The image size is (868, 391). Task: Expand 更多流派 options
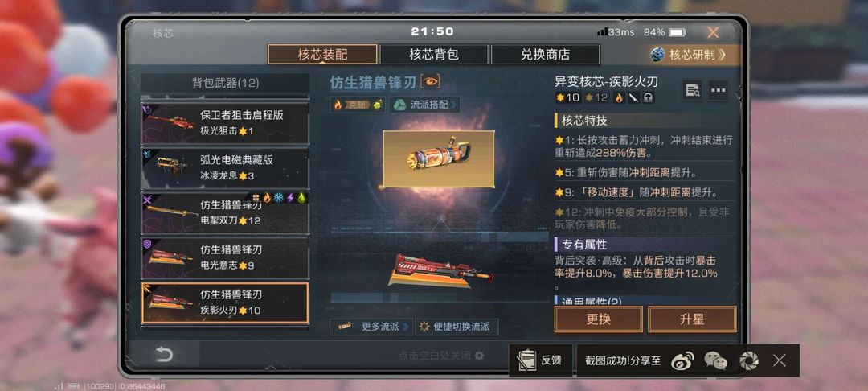tap(371, 327)
